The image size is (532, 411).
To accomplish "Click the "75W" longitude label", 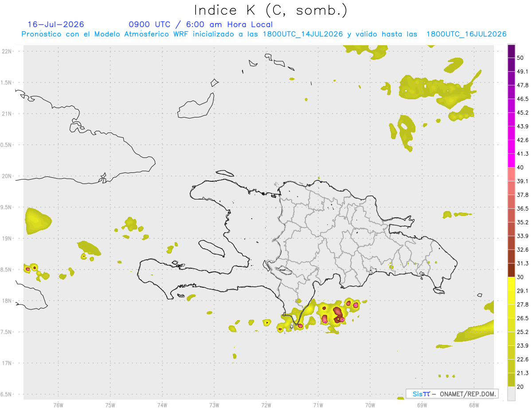I will click(110, 405).
